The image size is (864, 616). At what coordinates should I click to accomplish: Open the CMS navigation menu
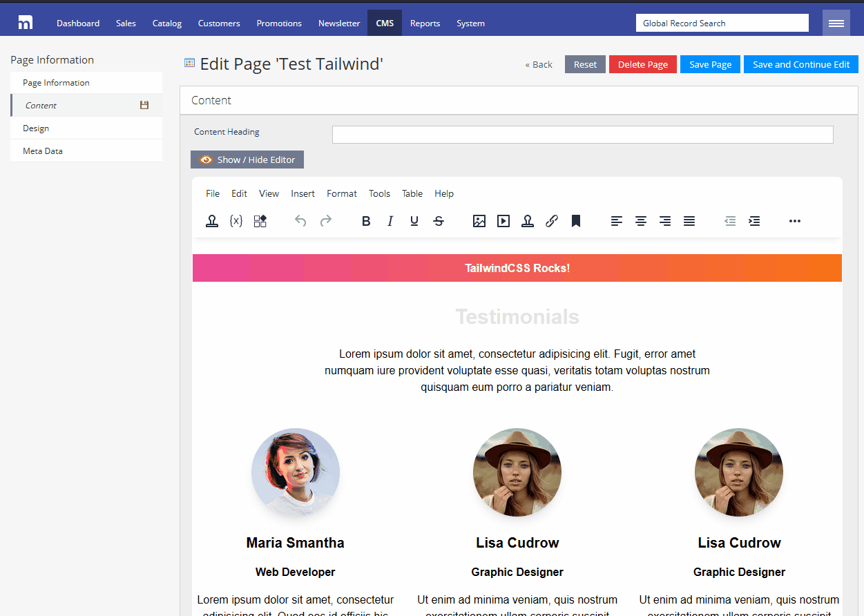tap(385, 23)
